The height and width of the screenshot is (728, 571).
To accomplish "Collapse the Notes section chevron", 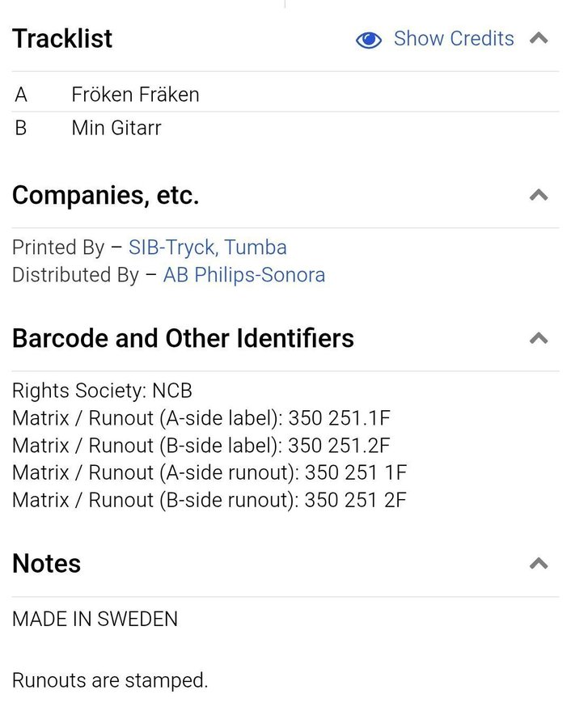I will [x=539, y=563].
